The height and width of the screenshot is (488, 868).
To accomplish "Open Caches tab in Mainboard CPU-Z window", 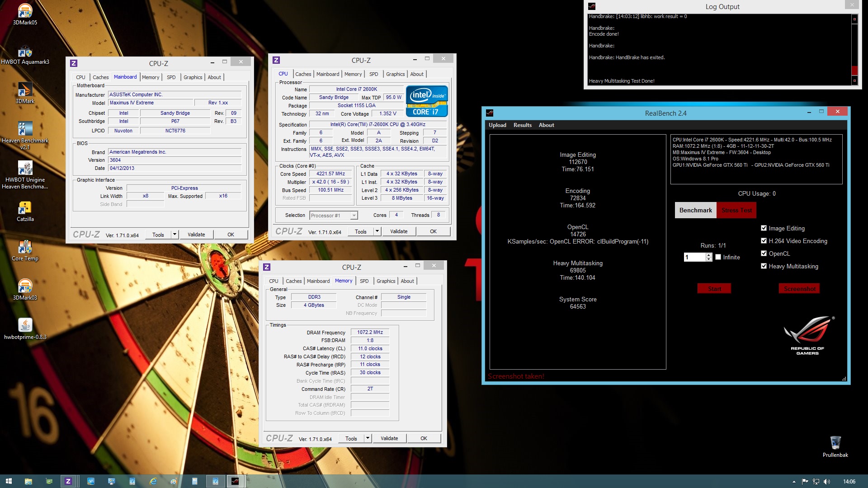I will [x=100, y=77].
